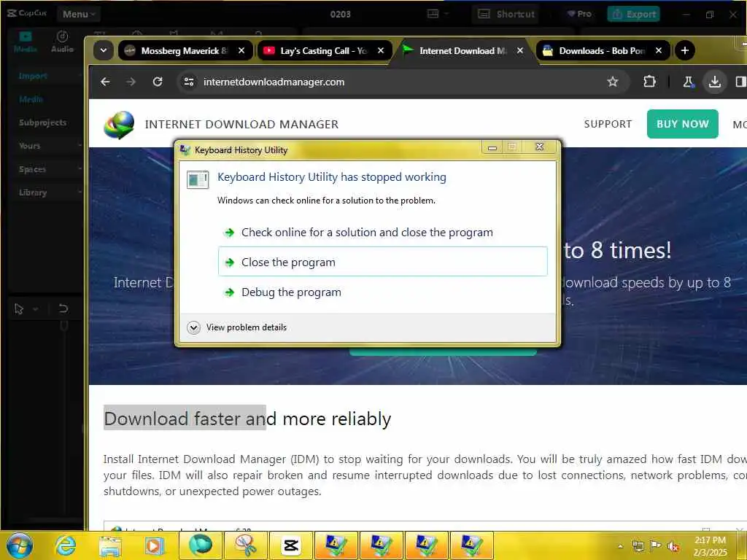
Task: Go back in the browser
Action: 105,82
